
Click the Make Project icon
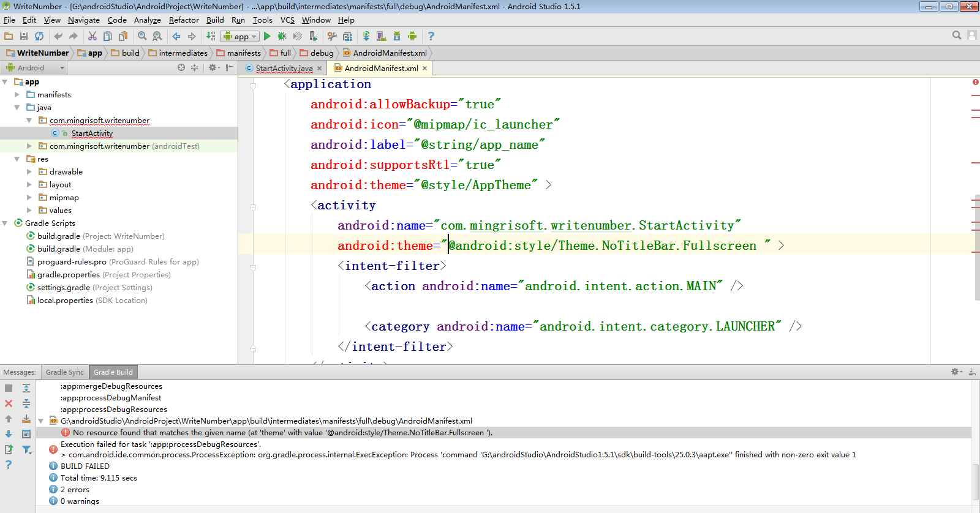click(x=211, y=36)
